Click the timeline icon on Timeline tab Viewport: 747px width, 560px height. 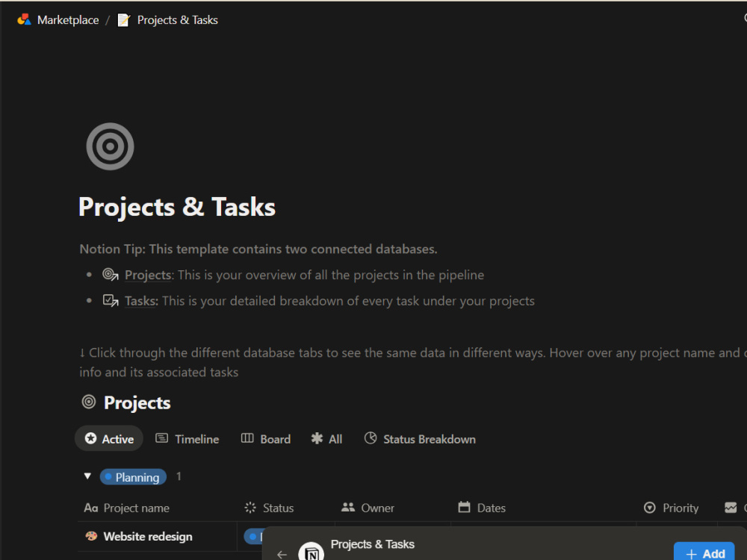pos(161,438)
